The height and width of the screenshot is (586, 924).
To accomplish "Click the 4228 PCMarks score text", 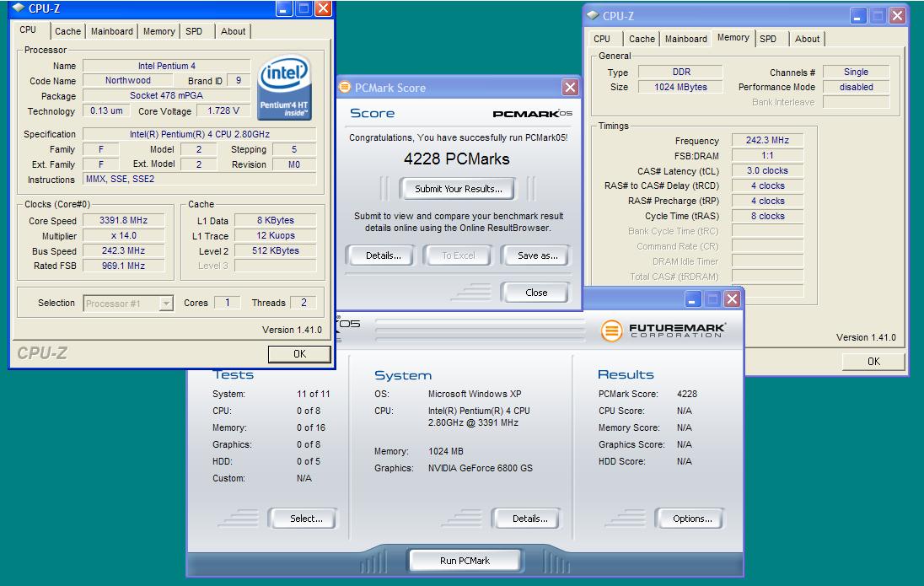I will point(457,159).
